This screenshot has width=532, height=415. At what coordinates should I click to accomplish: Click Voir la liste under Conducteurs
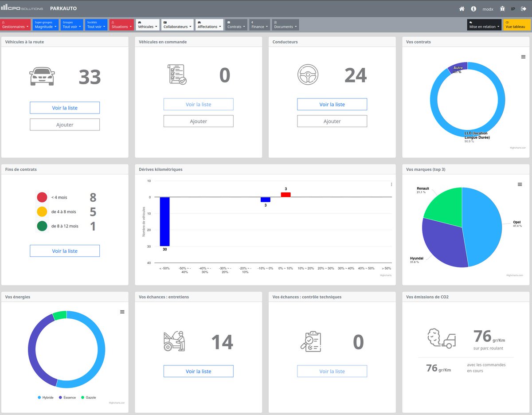(x=332, y=104)
